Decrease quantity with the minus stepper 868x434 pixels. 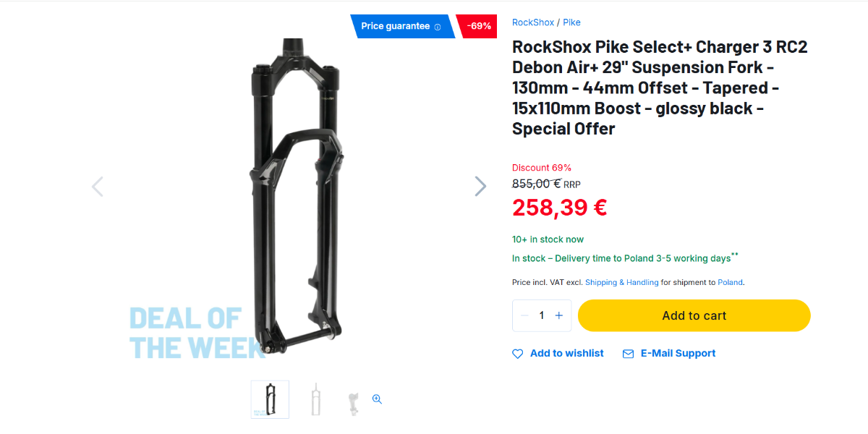[x=524, y=315]
